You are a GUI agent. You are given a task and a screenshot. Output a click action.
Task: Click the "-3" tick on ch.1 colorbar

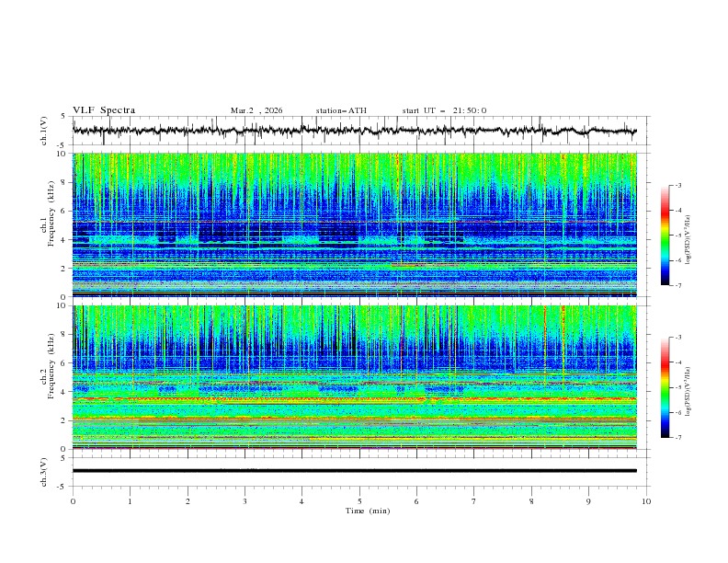pyautogui.click(x=678, y=185)
